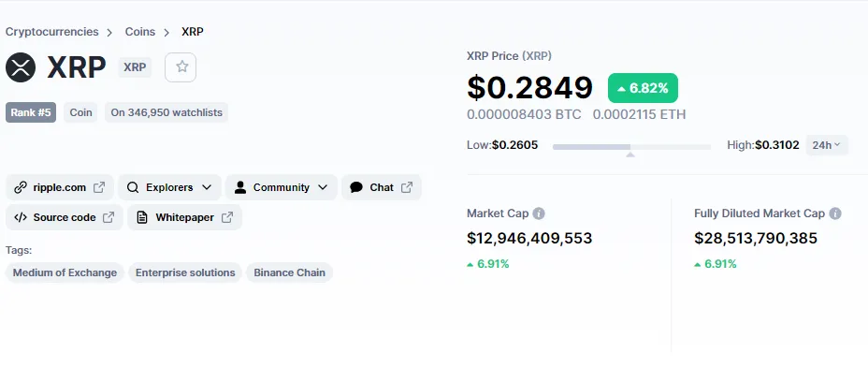Click the chat bubble icon
868x368 pixels.
point(356,187)
